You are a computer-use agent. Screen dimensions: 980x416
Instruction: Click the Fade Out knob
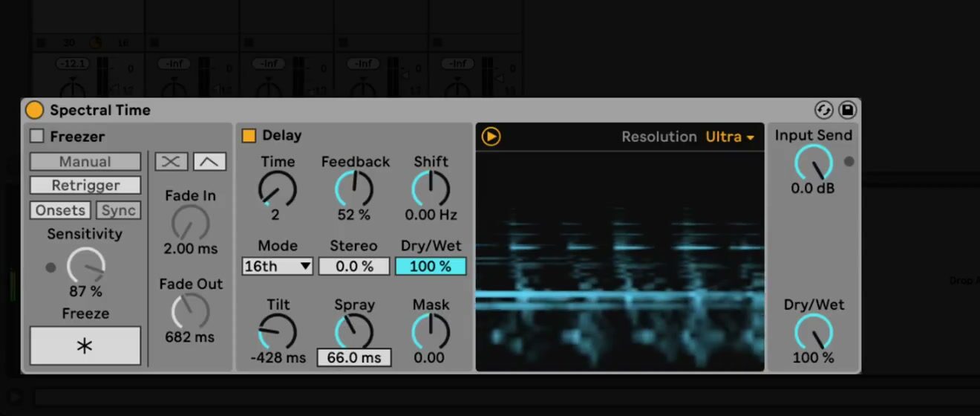pyautogui.click(x=190, y=311)
